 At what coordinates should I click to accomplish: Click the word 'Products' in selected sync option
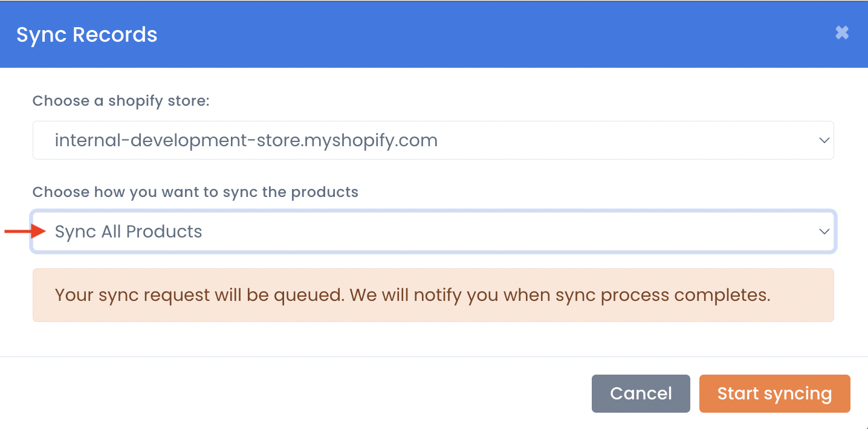(164, 231)
